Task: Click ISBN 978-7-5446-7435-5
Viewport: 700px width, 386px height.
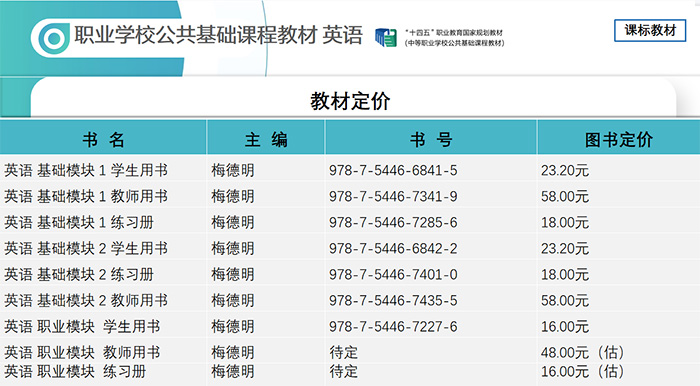Action: coord(393,300)
